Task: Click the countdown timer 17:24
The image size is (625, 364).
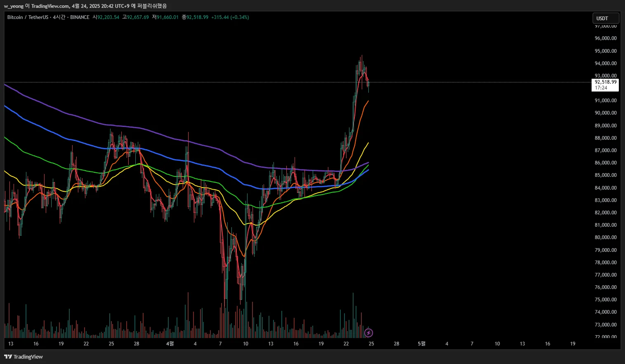Action: 601,88
